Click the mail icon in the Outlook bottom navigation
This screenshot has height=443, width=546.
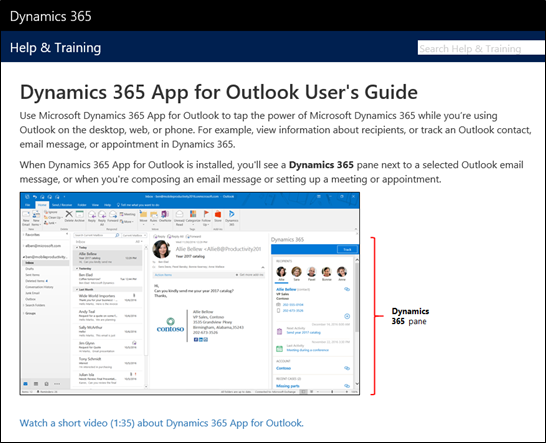click(x=25, y=383)
